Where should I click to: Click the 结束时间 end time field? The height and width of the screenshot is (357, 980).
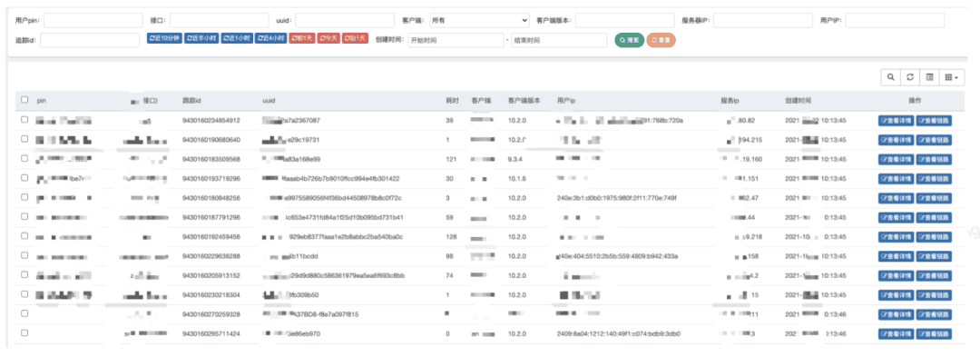click(559, 40)
